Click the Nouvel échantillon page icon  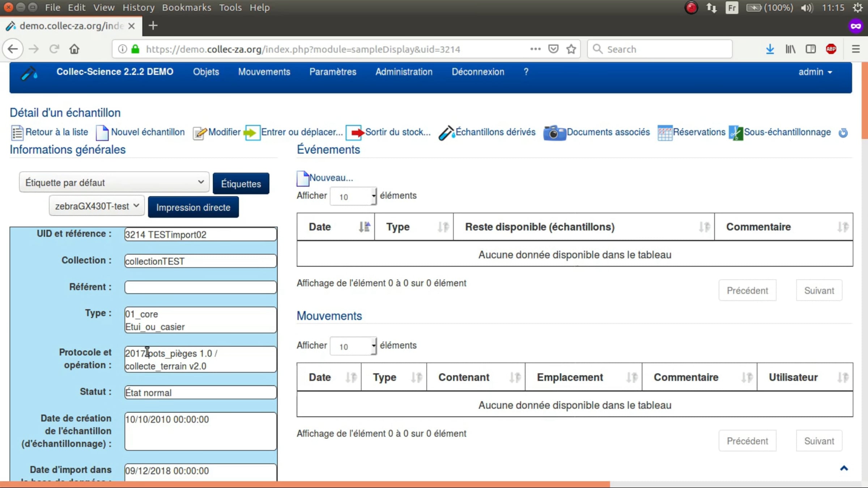[102, 133]
